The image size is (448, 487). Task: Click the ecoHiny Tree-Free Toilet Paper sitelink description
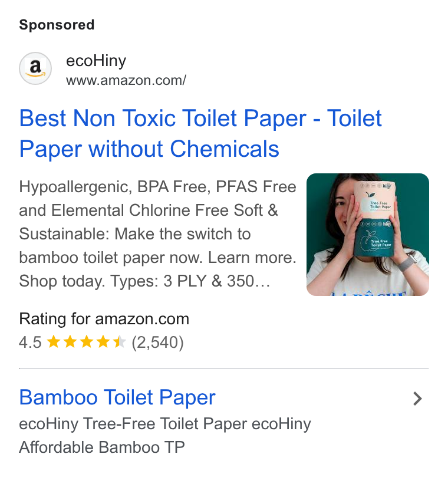tap(165, 424)
